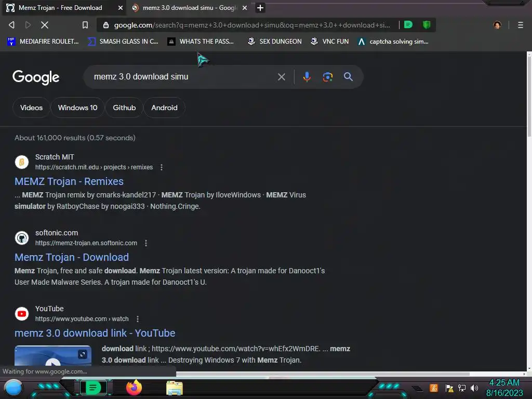532x399 pixels.
Task: Click the https://memz-trojan.en.softonic.com URL text
Action: [x=86, y=243]
